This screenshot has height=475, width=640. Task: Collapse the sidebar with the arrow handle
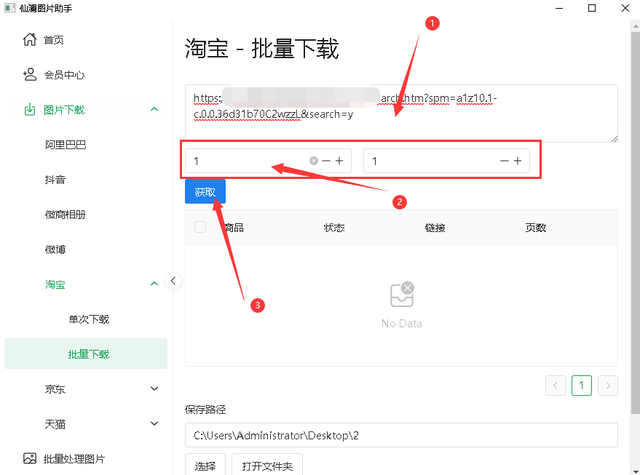click(173, 281)
